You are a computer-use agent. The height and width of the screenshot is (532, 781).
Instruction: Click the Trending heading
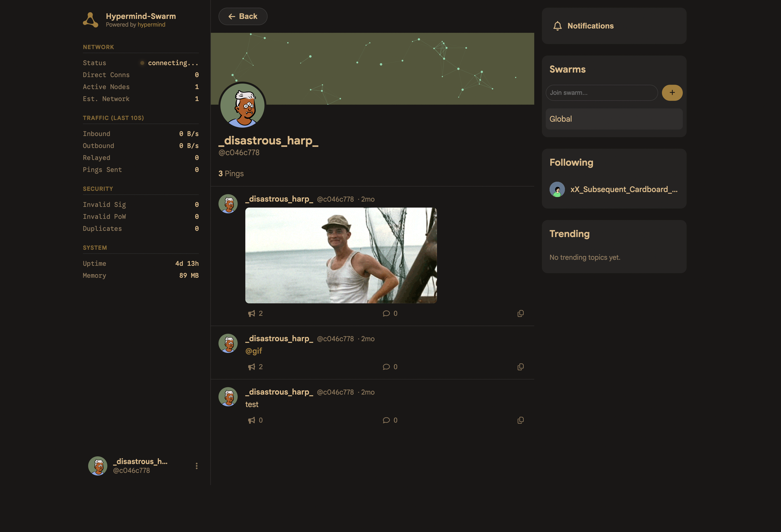(569, 234)
